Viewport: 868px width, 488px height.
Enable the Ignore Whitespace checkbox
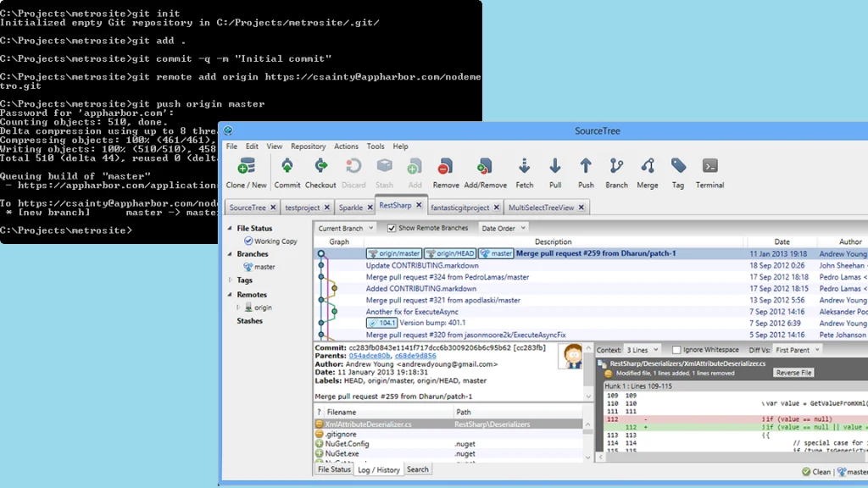pyautogui.click(x=676, y=350)
